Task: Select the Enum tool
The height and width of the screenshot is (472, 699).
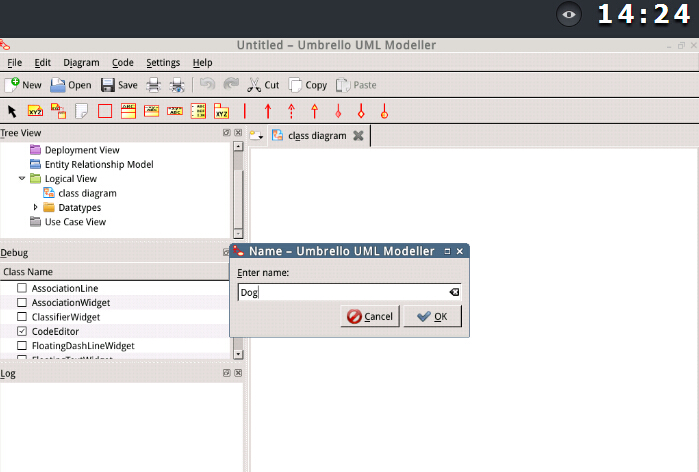Action: click(198, 111)
